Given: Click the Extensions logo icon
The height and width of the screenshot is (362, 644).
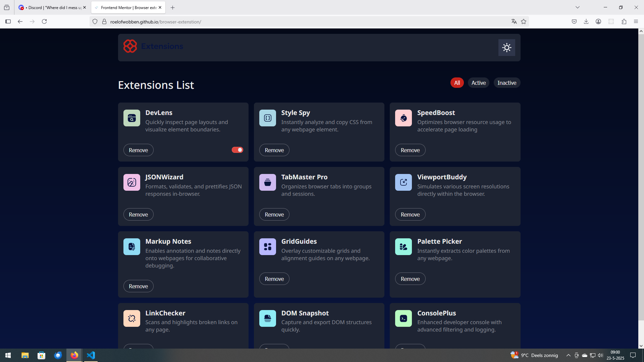Looking at the screenshot, I should pyautogui.click(x=130, y=46).
